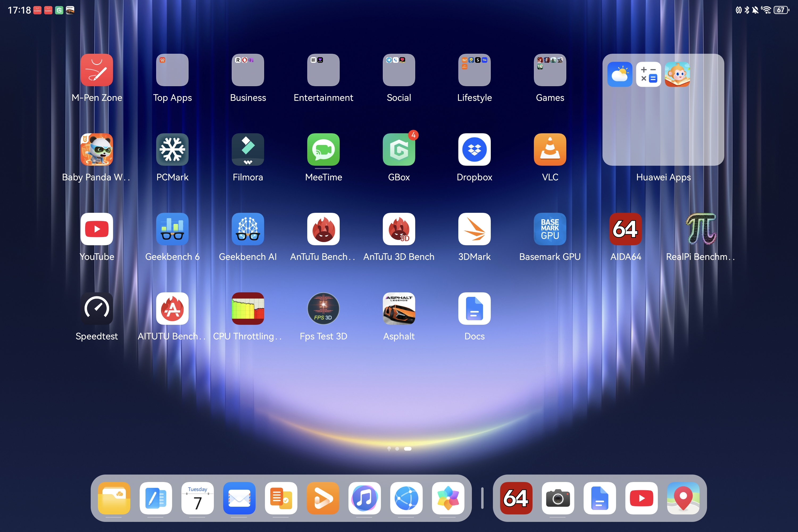
Task: Tap the battery indicator showing 67
Action: tap(782, 10)
